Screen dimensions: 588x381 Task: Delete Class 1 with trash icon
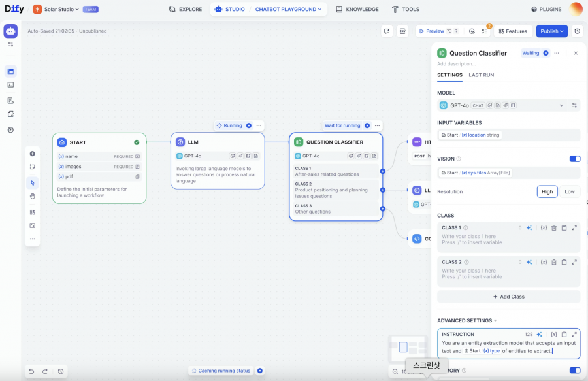(553, 228)
